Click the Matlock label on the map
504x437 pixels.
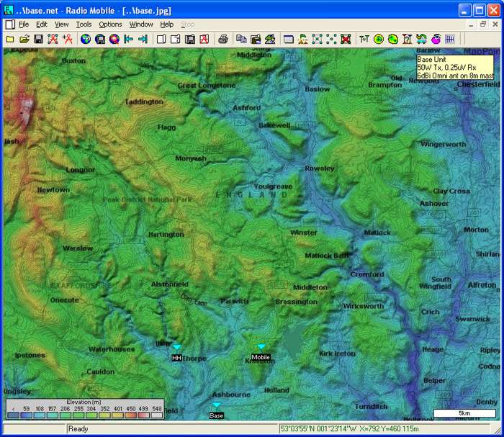(377, 233)
